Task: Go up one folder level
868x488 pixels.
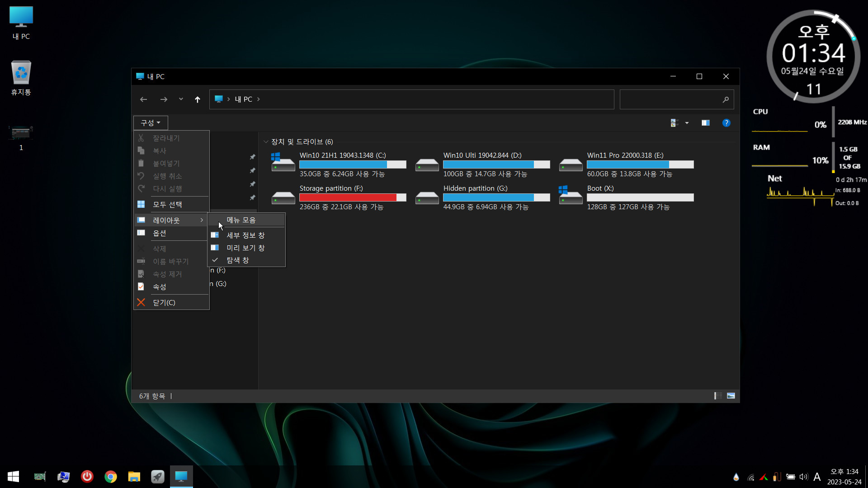Action: pos(198,99)
